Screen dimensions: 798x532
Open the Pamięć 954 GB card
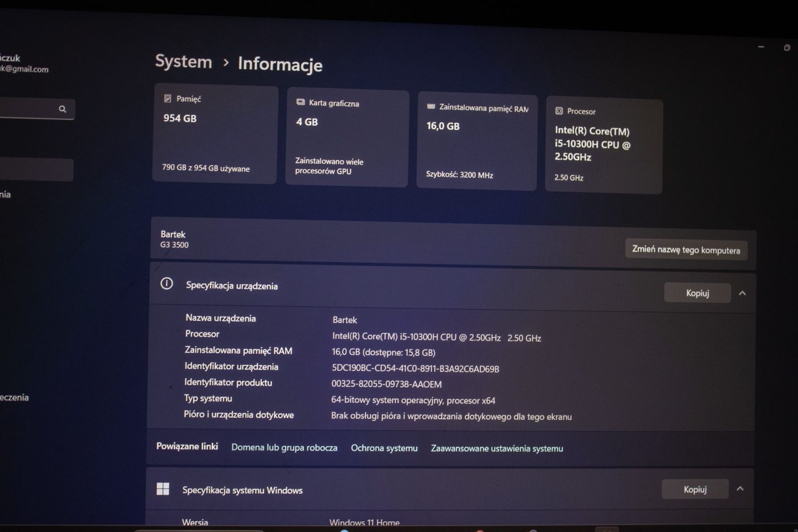(215, 134)
